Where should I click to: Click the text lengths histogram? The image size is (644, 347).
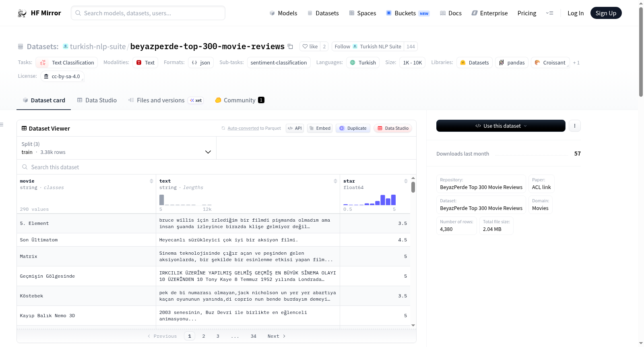[185, 200]
